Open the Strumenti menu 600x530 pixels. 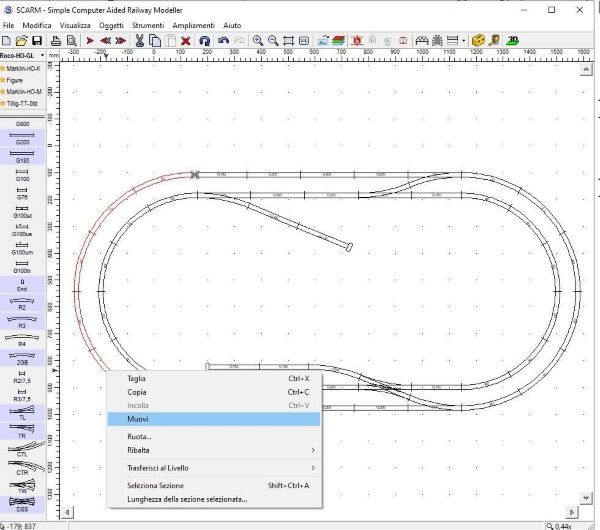[x=162, y=24]
